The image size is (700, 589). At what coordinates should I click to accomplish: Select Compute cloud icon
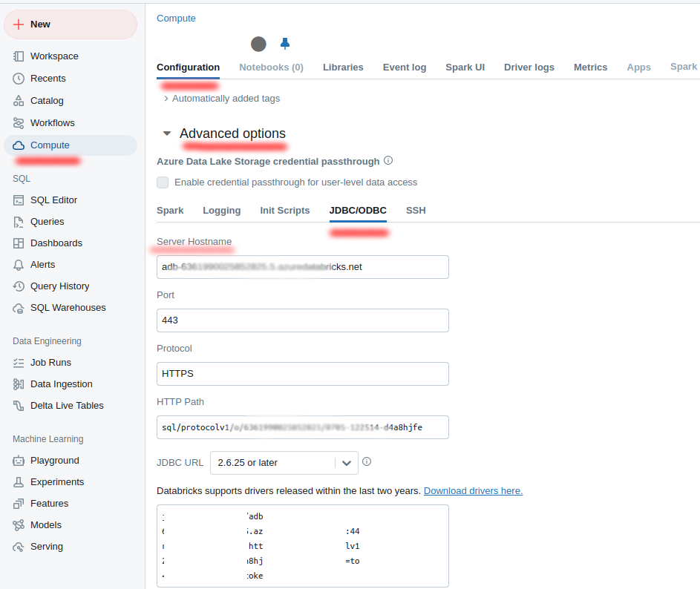point(19,145)
